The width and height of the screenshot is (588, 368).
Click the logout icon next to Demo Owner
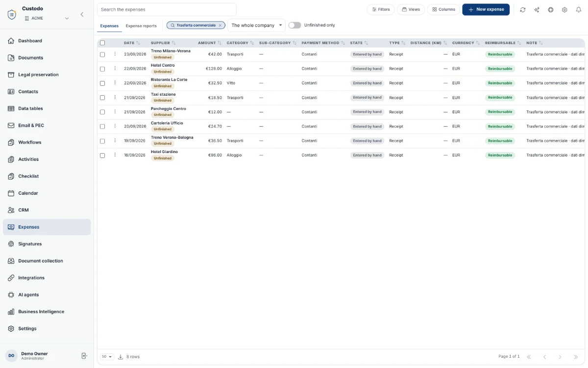84,356
